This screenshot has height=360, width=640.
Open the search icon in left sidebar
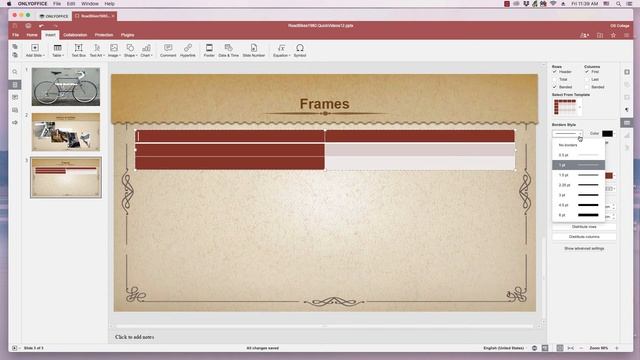tap(15, 72)
